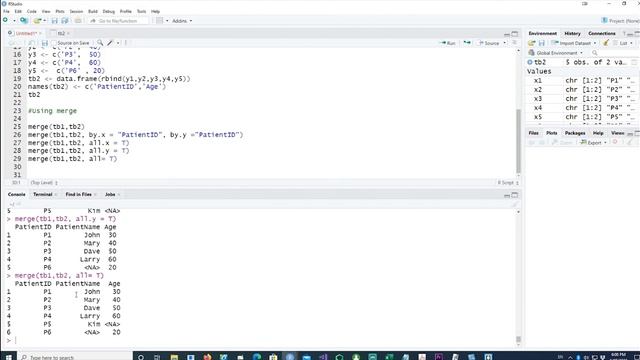Open the Code menu

[31, 11]
